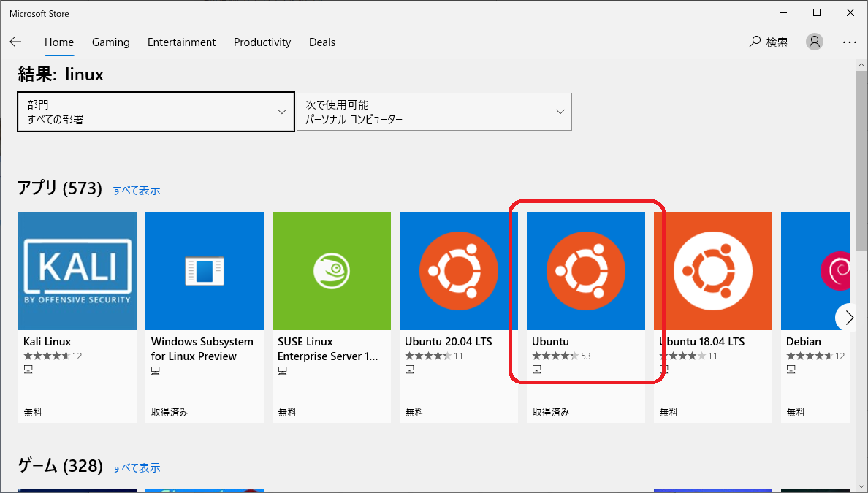Switch to the Entertainment tab
868x493 pixels.
point(181,42)
